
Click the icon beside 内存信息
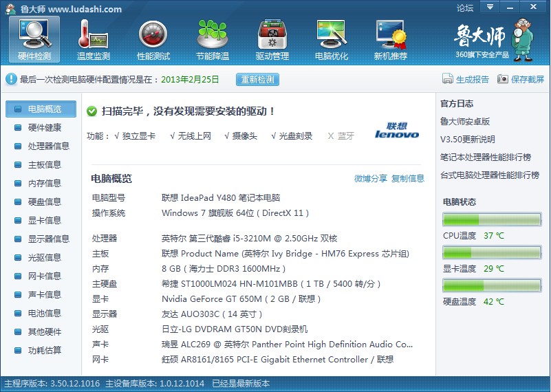coord(18,184)
